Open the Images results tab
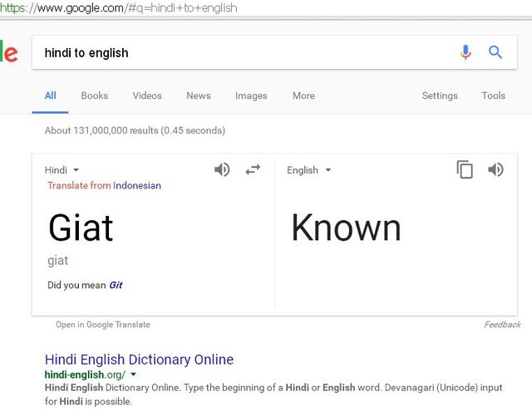 [251, 95]
